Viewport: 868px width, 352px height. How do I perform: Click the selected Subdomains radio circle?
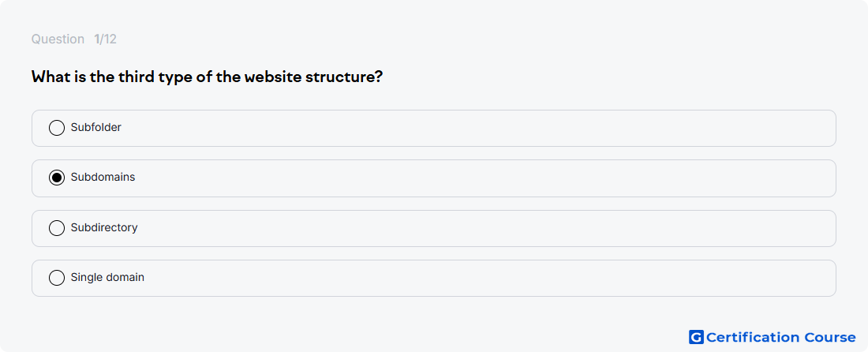pyautogui.click(x=57, y=178)
